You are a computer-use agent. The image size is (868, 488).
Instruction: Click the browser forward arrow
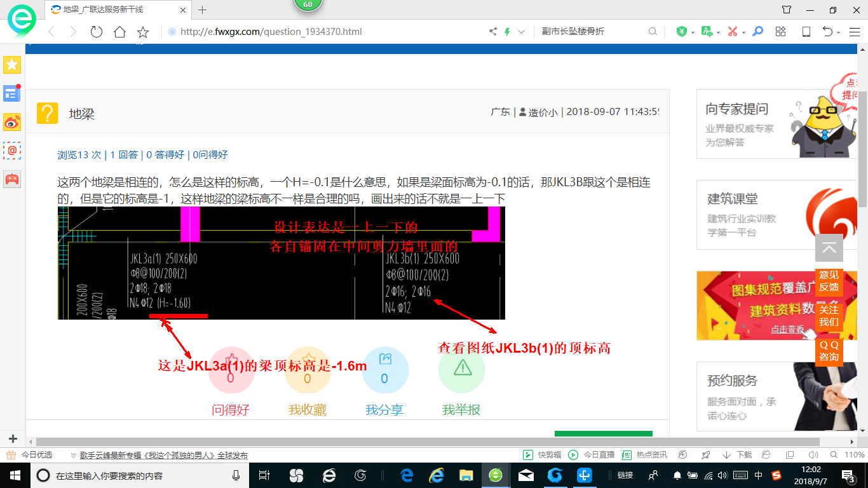pos(73,32)
